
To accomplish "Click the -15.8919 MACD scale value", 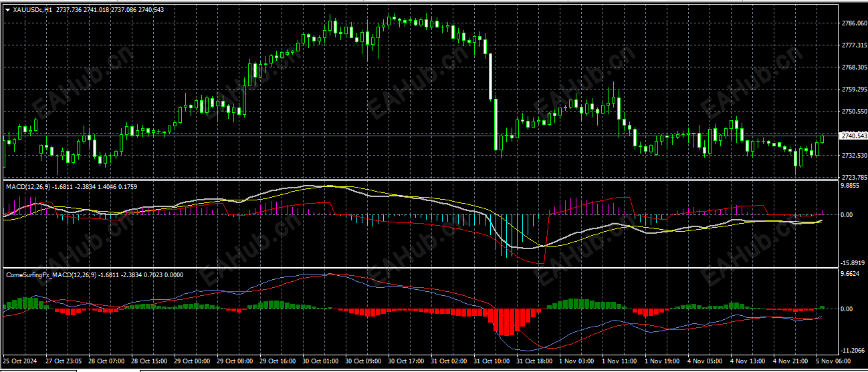I will coord(853,263).
